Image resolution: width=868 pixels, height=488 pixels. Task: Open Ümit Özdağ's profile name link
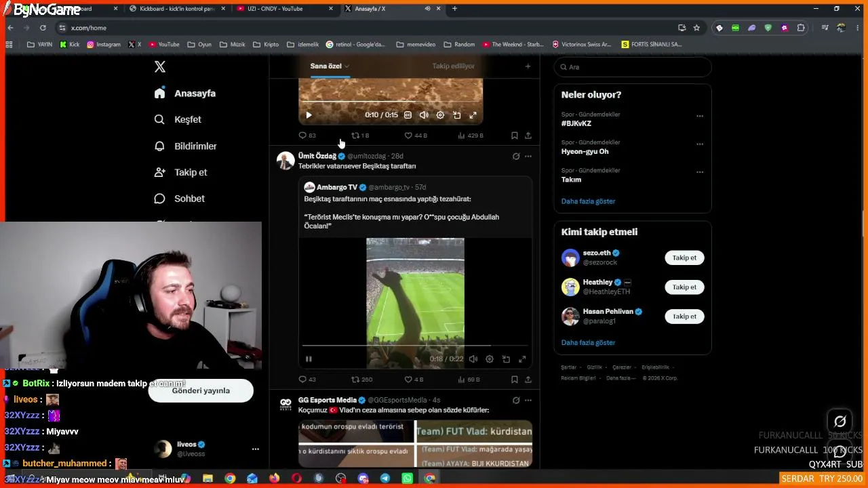click(317, 156)
